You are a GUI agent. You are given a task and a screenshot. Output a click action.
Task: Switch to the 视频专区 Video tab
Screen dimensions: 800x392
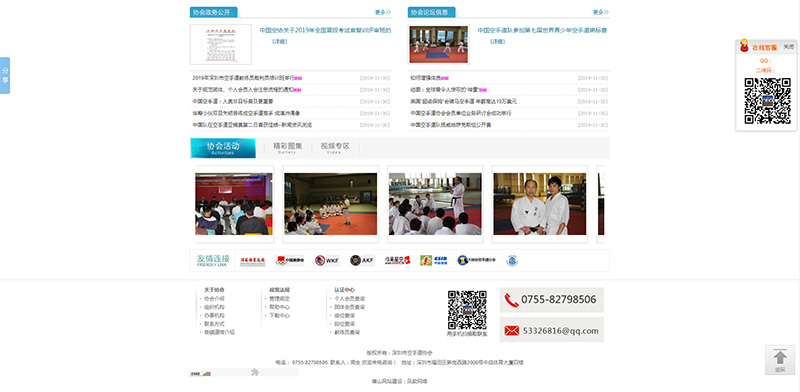(335, 148)
